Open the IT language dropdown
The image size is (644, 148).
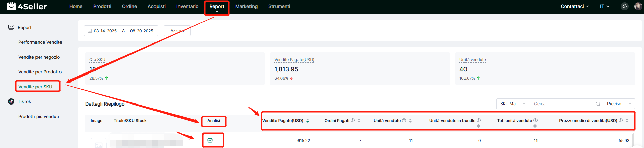point(604,6)
